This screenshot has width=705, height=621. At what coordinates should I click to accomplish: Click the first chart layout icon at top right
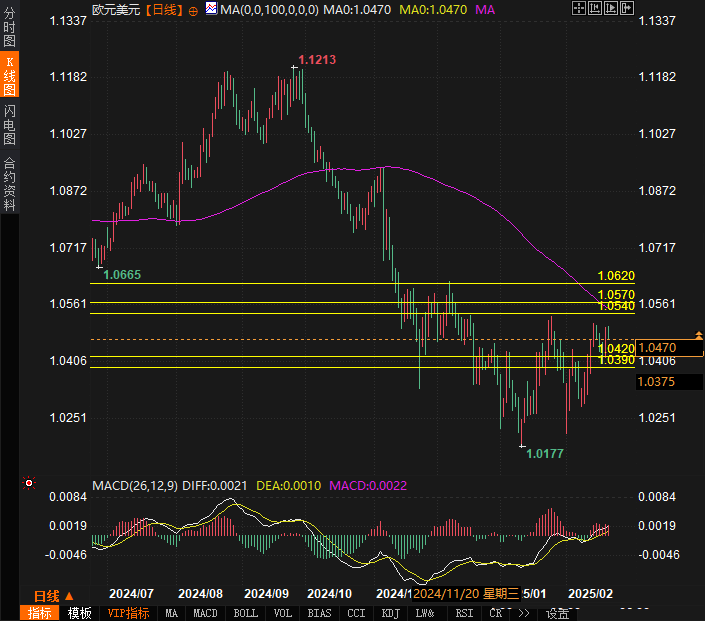(578, 9)
